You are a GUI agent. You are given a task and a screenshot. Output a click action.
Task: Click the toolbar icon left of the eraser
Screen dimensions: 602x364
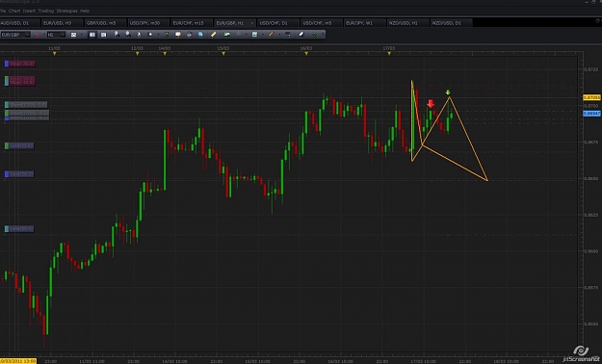click(x=288, y=35)
